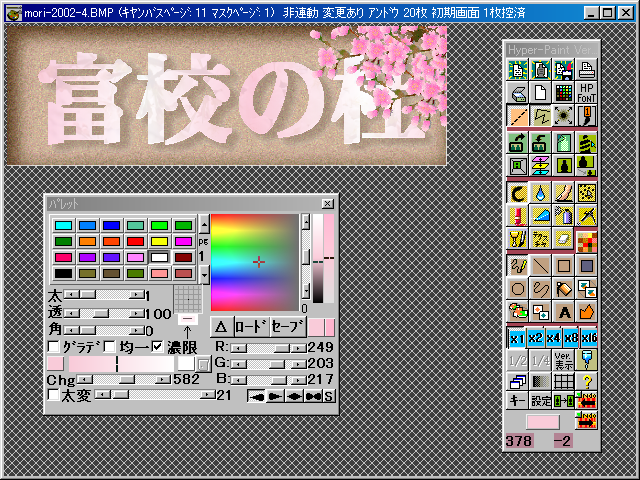
Task: Select the straight line drawing tool
Action: [541, 265]
